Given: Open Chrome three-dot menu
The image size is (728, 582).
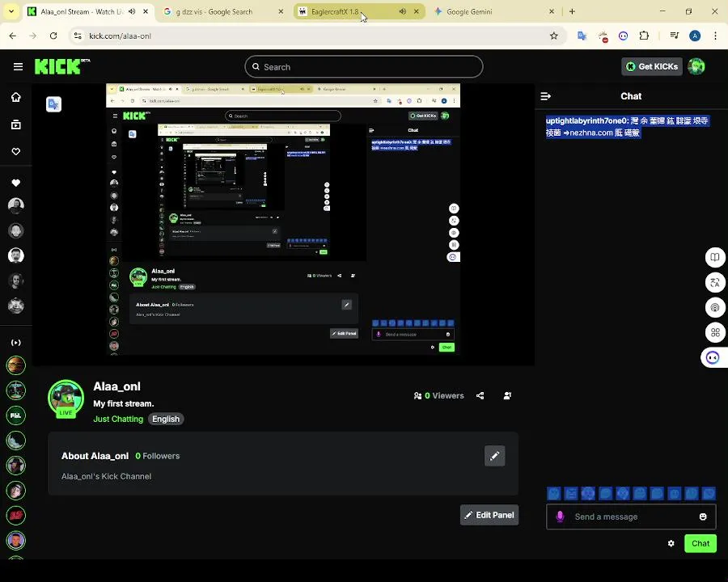Looking at the screenshot, I should [716, 36].
